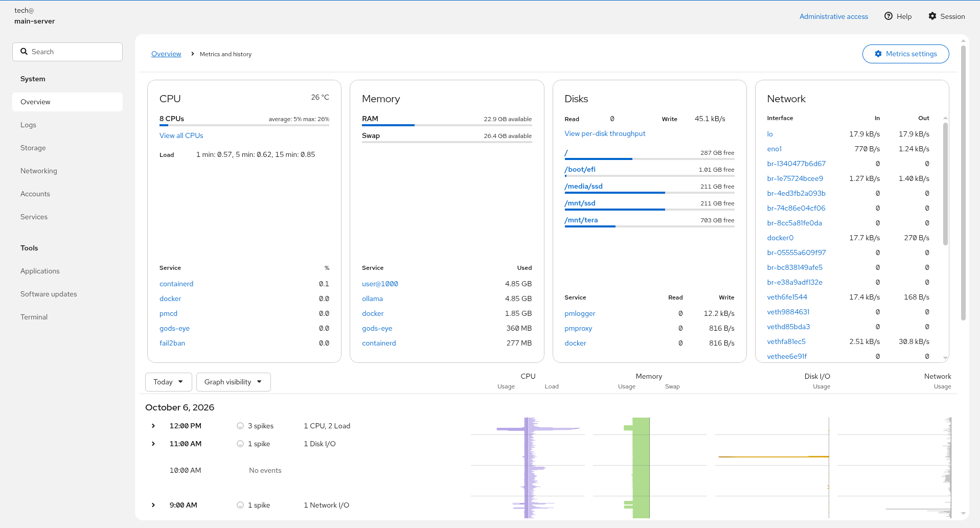Click the 3 spikes icon at 12:00 PM

point(240,426)
